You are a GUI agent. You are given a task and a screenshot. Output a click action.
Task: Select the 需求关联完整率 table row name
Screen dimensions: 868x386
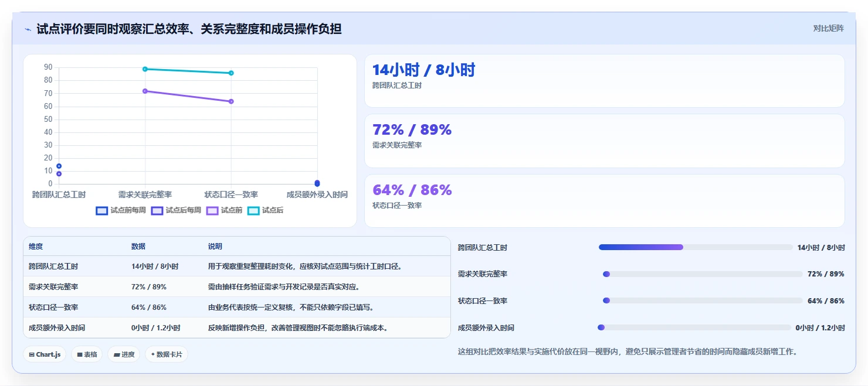53,287
